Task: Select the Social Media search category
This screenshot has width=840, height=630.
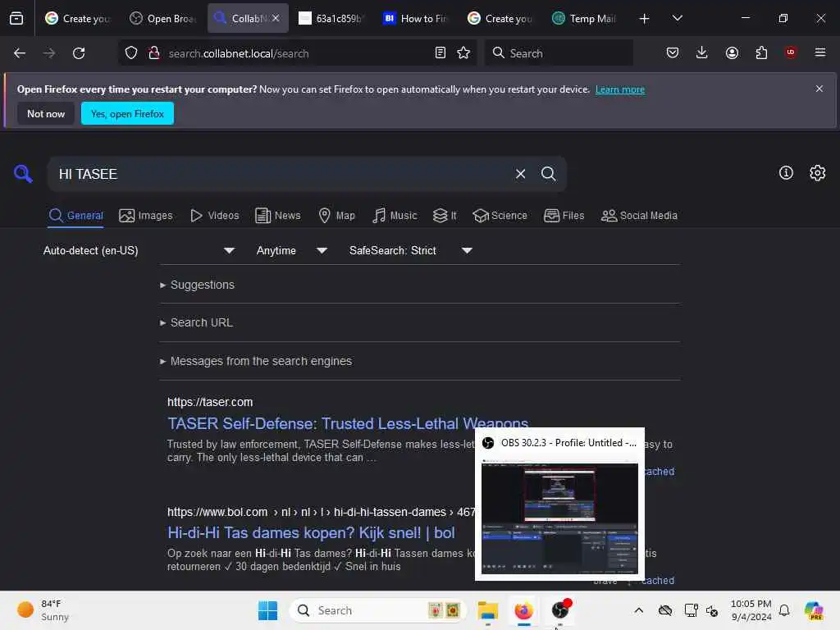Action: 639,216
